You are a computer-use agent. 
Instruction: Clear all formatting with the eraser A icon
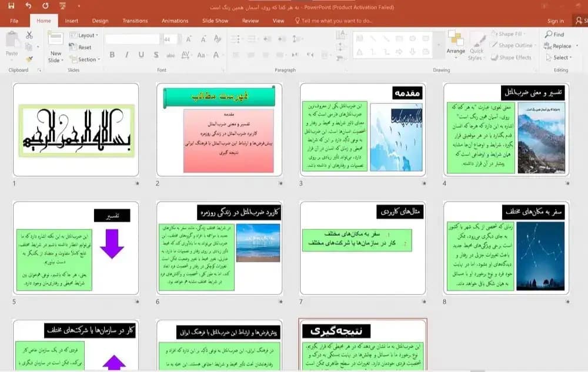click(218, 39)
